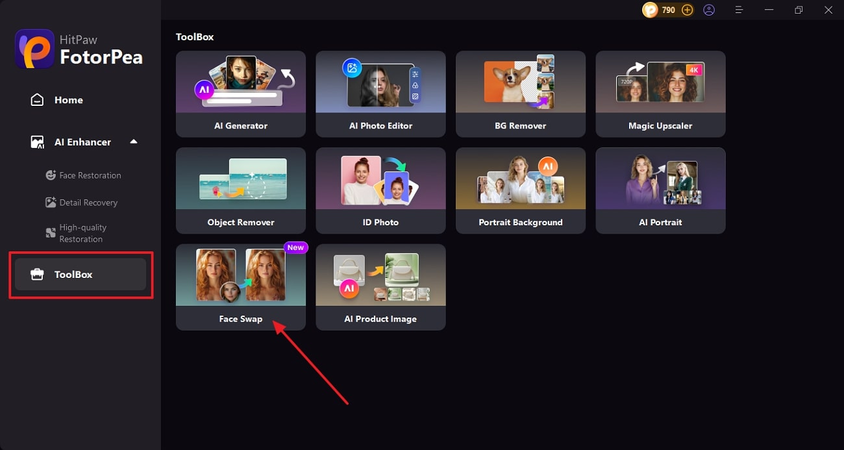Viewport: 844px width, 450px height.
Task: Open the ID Photo tool
Action: pyautogui.click(x=381, y=191)
